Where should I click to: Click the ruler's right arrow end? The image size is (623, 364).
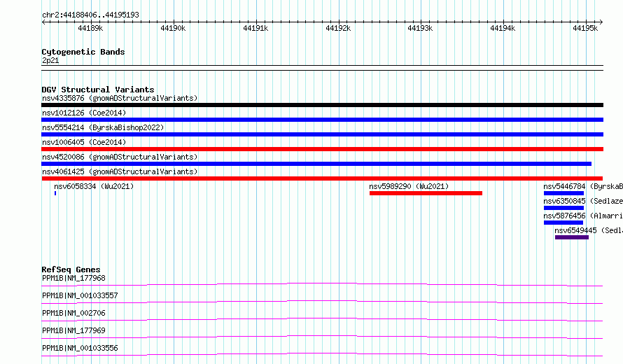pos(601,22)
